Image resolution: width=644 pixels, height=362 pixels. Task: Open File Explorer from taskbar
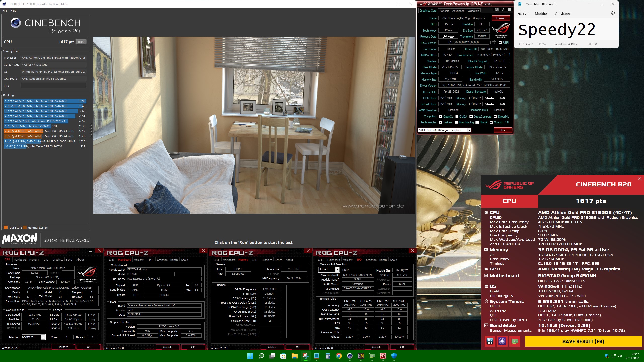coord(295,356)
